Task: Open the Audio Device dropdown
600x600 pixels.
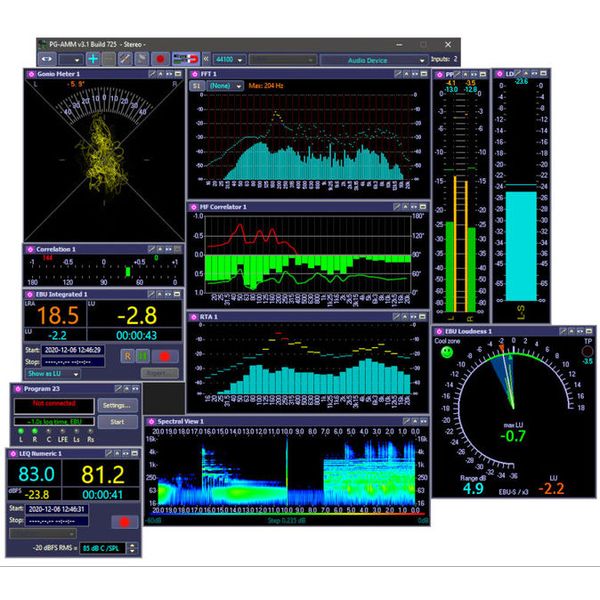Action: [373, 60]
